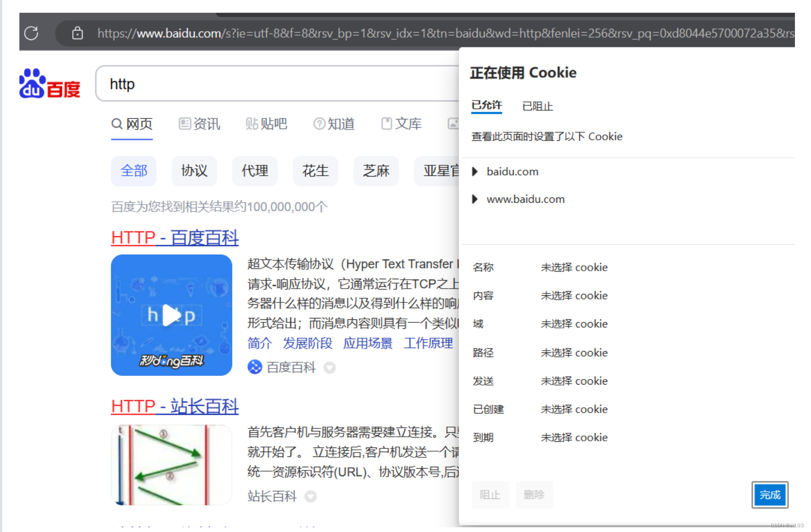Open the 站长百科 handshake diagram thumbnail
The height and width of the screenshot is (532, 811).
(172, 464)
